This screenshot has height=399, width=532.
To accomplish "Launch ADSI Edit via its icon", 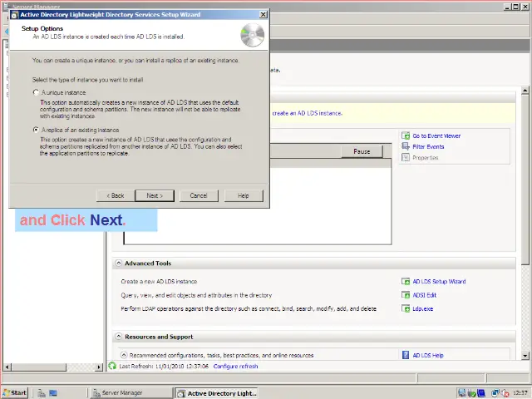I will 406,295.
